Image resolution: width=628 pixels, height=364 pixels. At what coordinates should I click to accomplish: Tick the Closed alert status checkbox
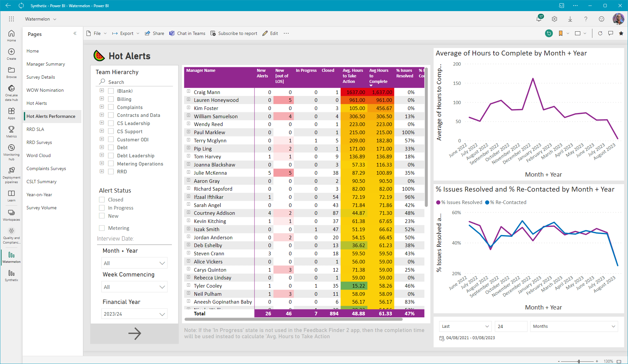click(102, 199)
